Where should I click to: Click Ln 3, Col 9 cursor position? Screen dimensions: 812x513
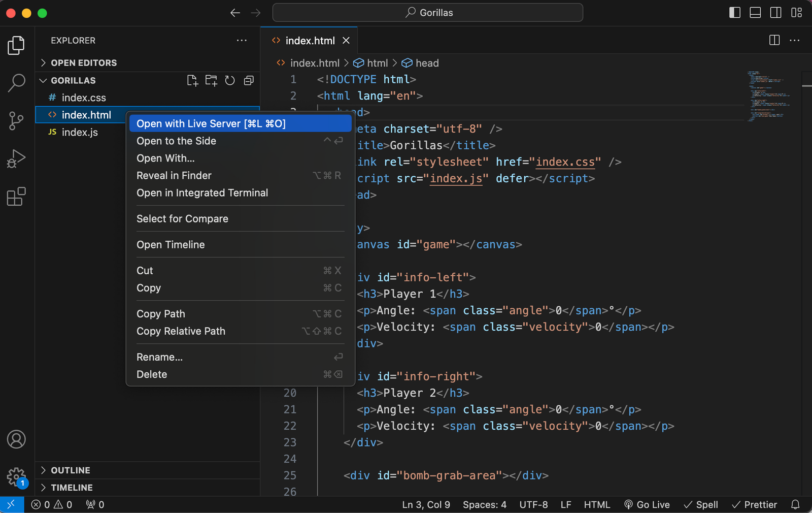click(x=426, y=504)
